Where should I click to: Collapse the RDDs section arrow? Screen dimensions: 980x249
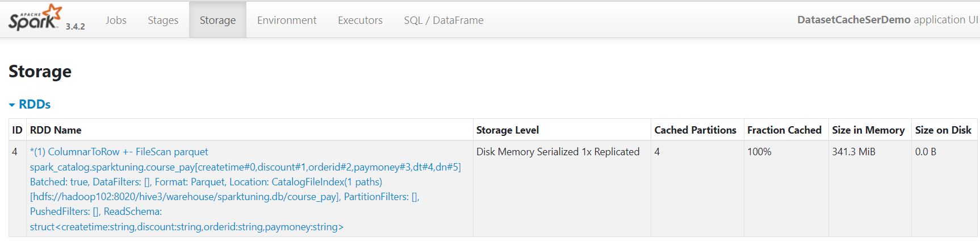(x=12, y=105)
